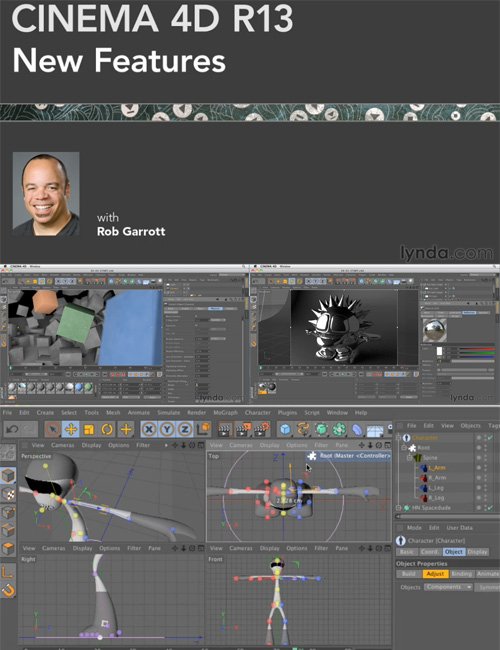The image size is (500, 650).
Task: Click the Animate button under Object Properties
Action: coord(488,574)
